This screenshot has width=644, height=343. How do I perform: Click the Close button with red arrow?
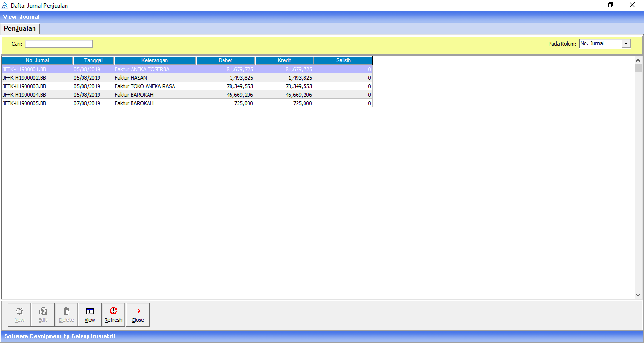coord(138,315)
